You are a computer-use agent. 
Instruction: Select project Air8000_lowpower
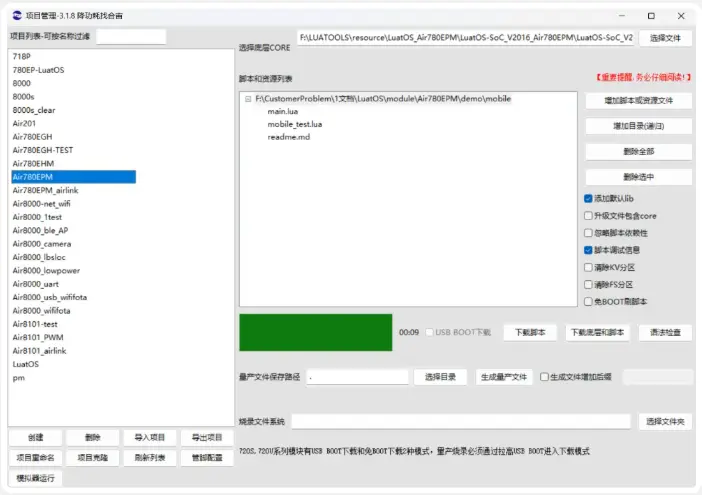[x=46, y=271]
